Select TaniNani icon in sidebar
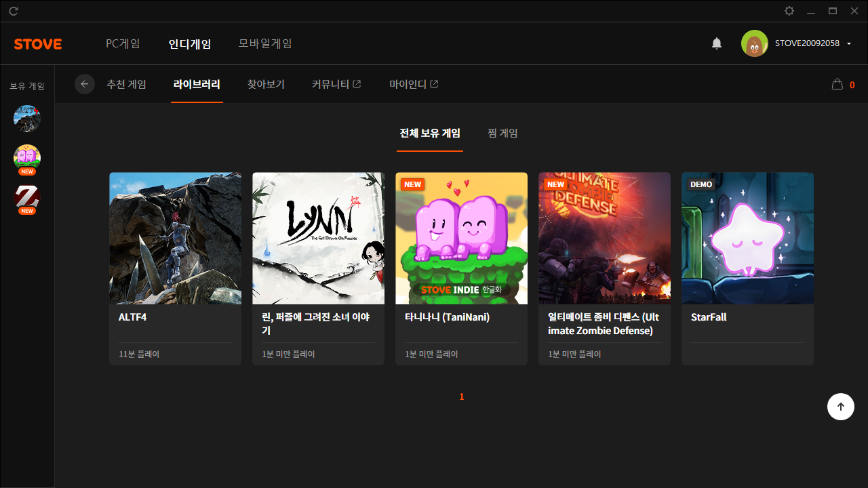Viewport: 868px width, 488px height. [x=27, y=158]
